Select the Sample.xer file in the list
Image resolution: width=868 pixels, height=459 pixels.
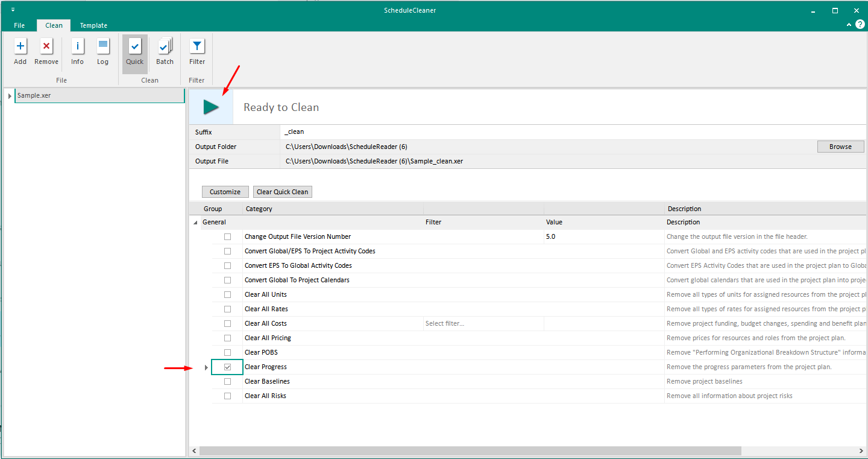99,95
